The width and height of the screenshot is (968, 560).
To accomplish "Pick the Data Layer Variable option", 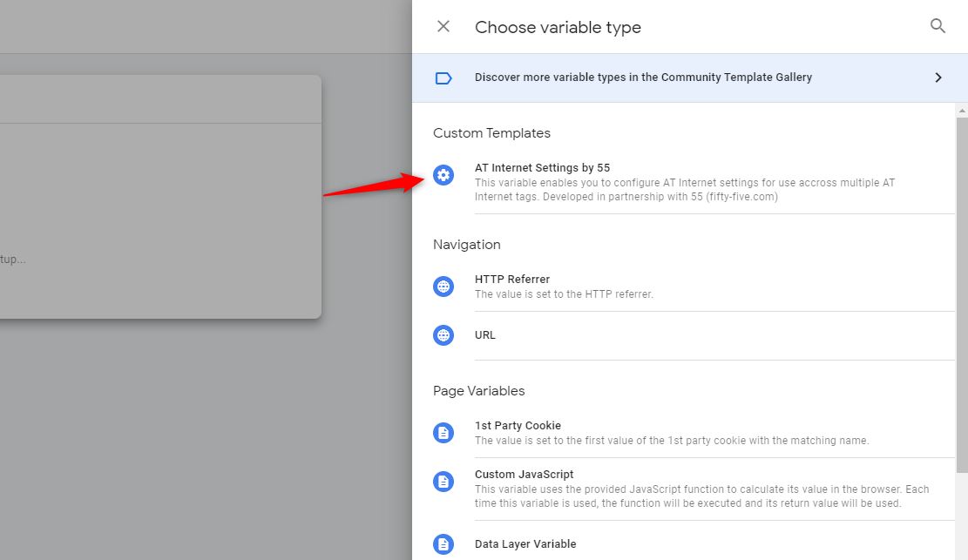I will tap(525, 544).
